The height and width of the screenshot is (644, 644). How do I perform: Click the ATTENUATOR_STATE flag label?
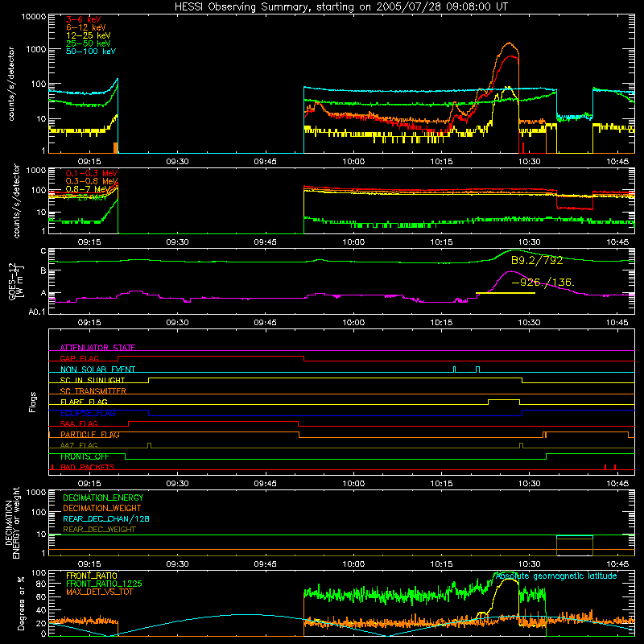click(97, 348)
